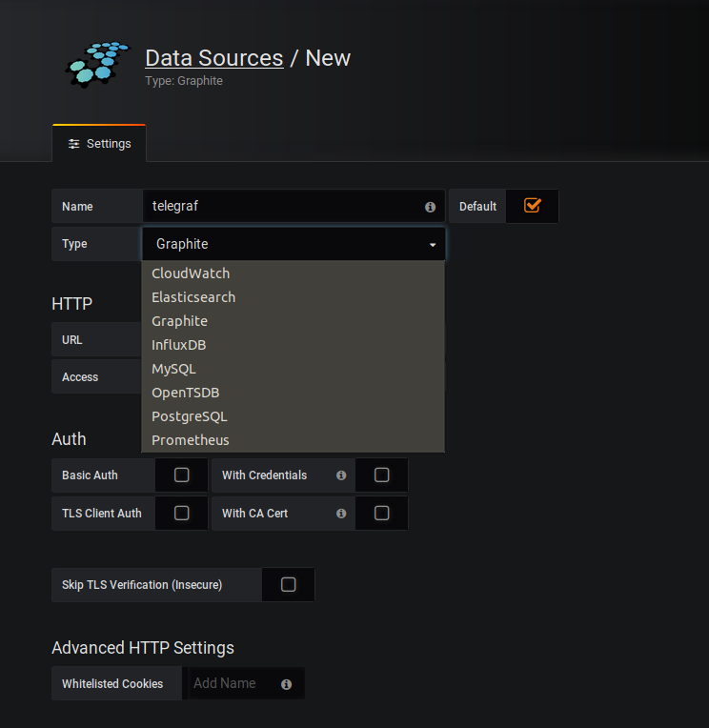Collapse the Type dropdown showing Graphite
The width and height of the screenshot is (709, 728).
pos(294,244)
